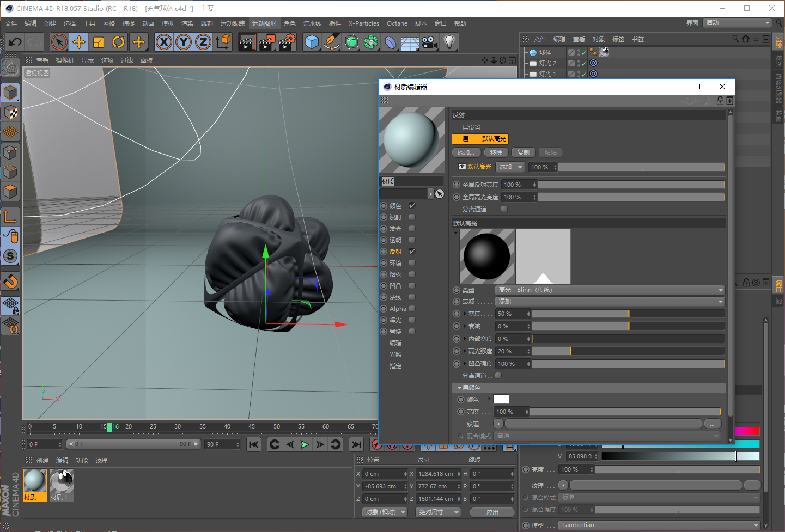
Task: Open the 运动图形 menu
Action: tap(264, 23)
